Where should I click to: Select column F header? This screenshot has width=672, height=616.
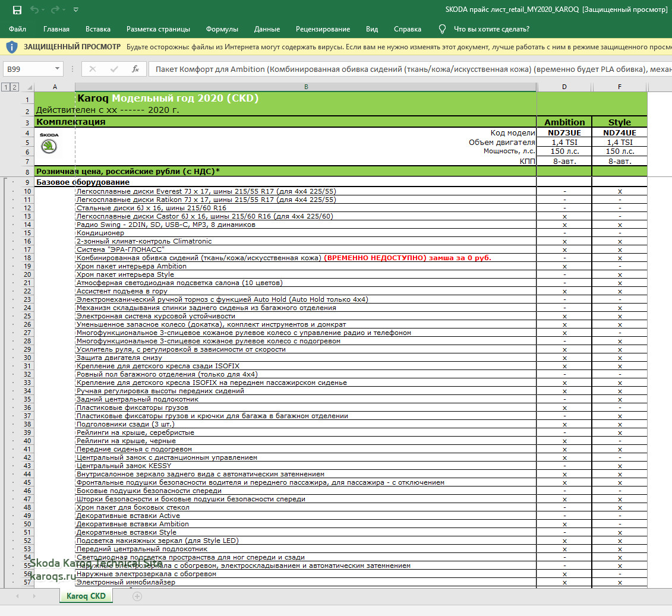click(x=619, y=87)
